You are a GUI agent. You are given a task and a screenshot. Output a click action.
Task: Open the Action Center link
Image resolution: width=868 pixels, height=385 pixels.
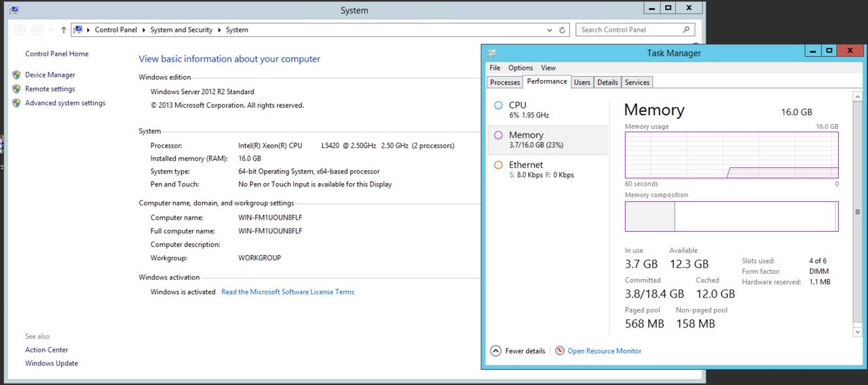point(47,350)
